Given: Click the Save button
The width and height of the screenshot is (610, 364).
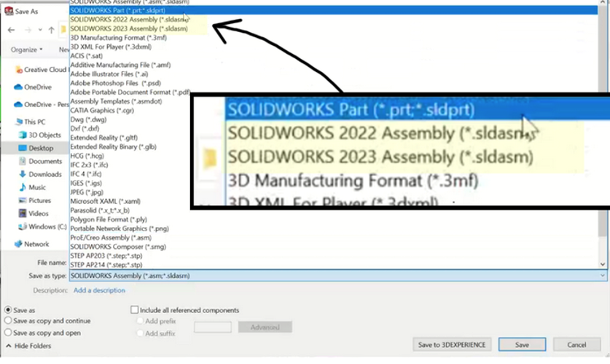Looking at the screenshot, I should coord(522,344).
